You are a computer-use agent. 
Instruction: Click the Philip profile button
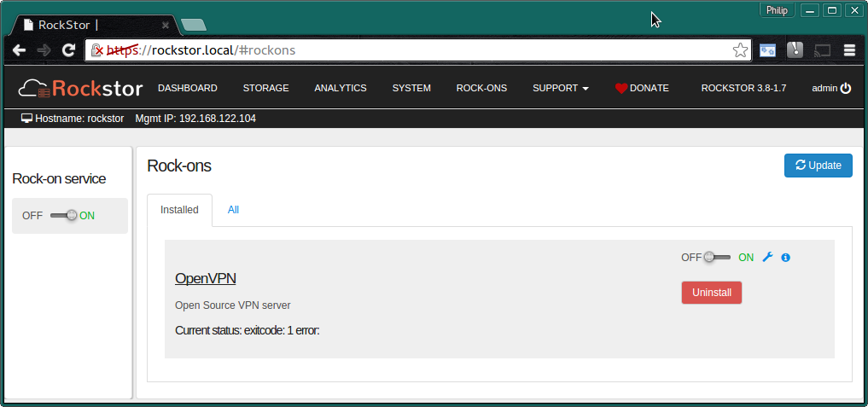(x=777, y=10)
